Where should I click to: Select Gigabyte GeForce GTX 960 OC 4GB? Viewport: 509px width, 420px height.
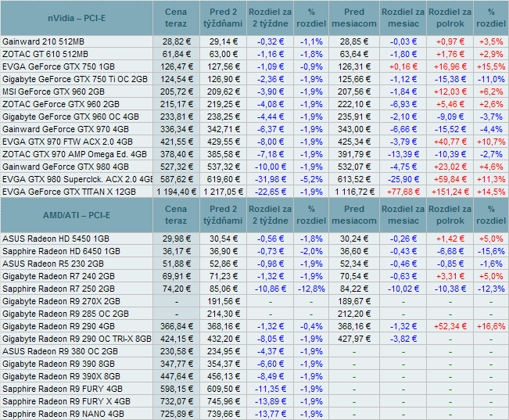(x=71, y=117)
